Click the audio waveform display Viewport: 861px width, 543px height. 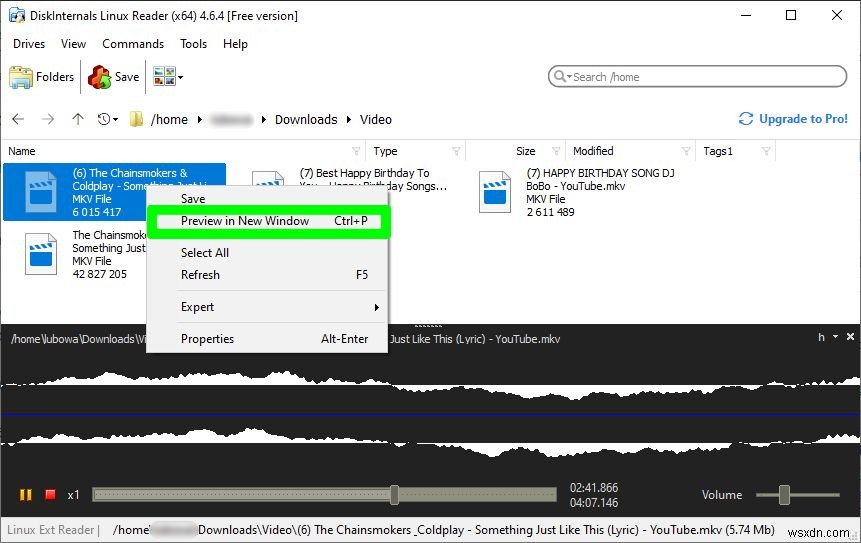pyautogui.click(x=430, y=415)
